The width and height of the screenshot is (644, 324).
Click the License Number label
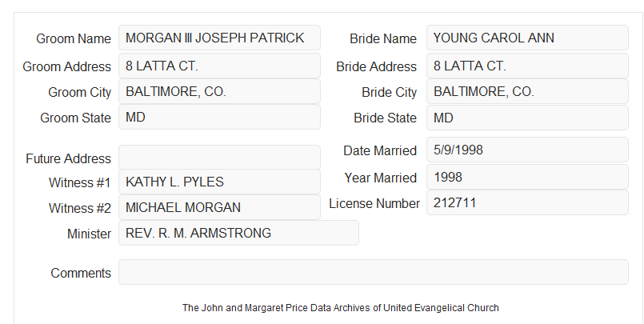pyautogui.click(x=374, y=204)
